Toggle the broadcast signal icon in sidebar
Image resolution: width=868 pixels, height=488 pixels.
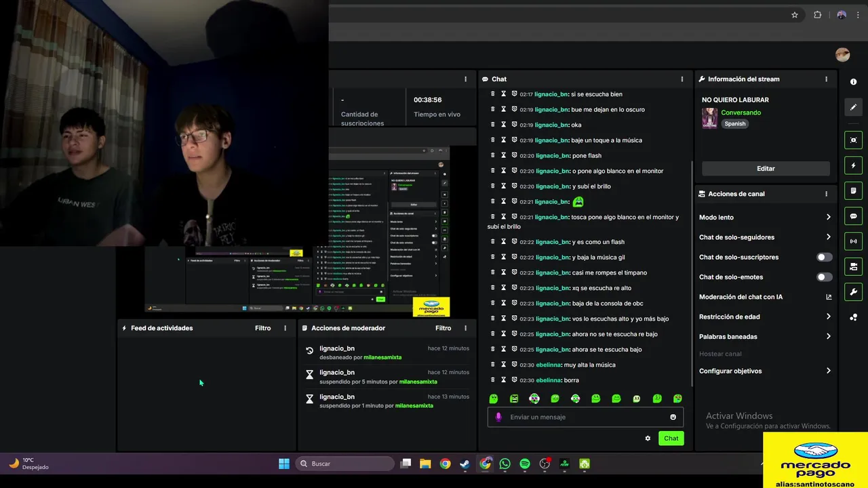[853, 241]
